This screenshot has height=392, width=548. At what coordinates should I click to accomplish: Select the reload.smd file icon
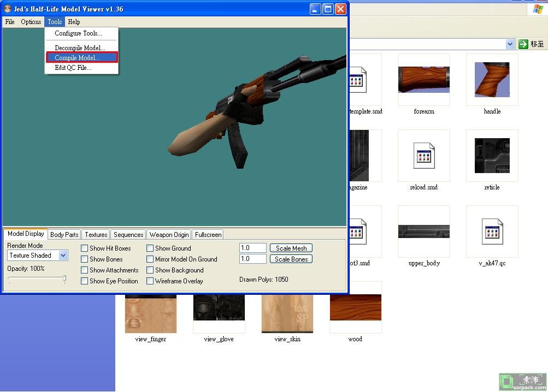click(424, 156)
